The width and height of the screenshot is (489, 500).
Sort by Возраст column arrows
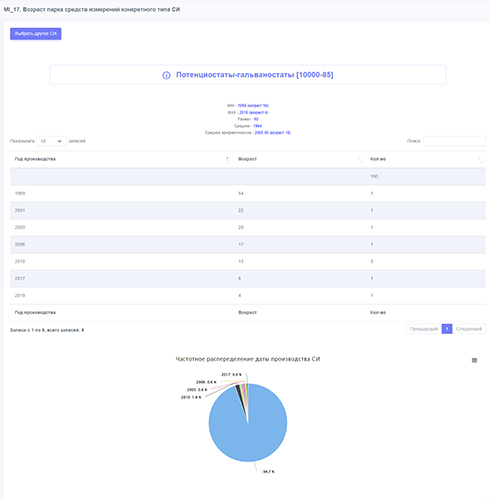click(x=360, y=160)
